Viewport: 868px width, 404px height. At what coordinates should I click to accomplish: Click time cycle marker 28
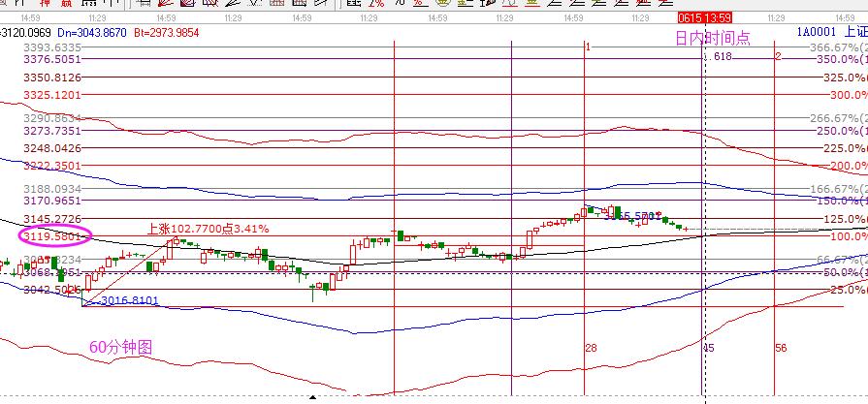591,347
